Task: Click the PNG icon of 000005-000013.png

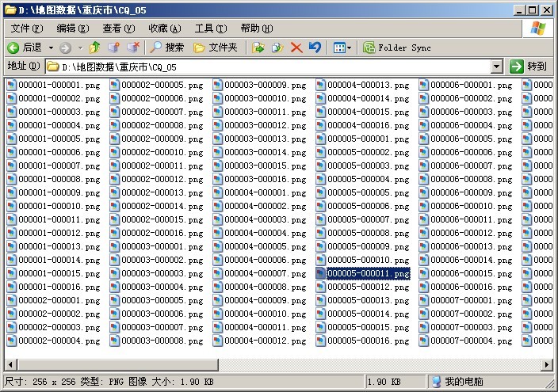Action: click(x=321, y=301)
